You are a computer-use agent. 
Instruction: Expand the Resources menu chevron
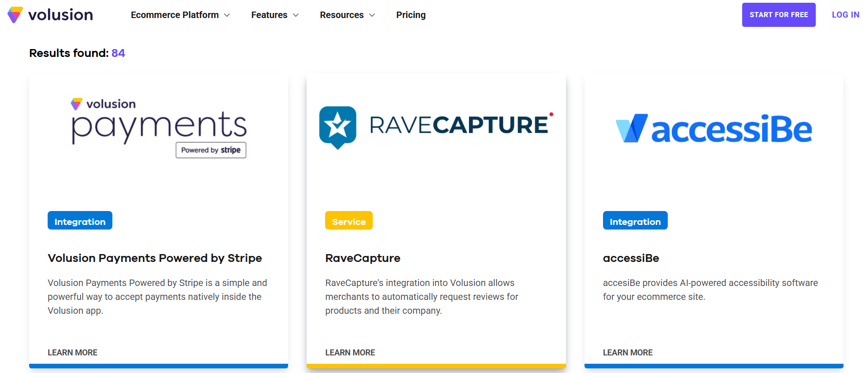tap(372, 15)
